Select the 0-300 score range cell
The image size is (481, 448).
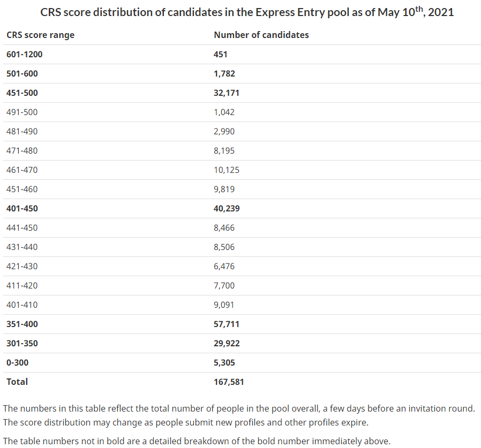coord(17,362)
